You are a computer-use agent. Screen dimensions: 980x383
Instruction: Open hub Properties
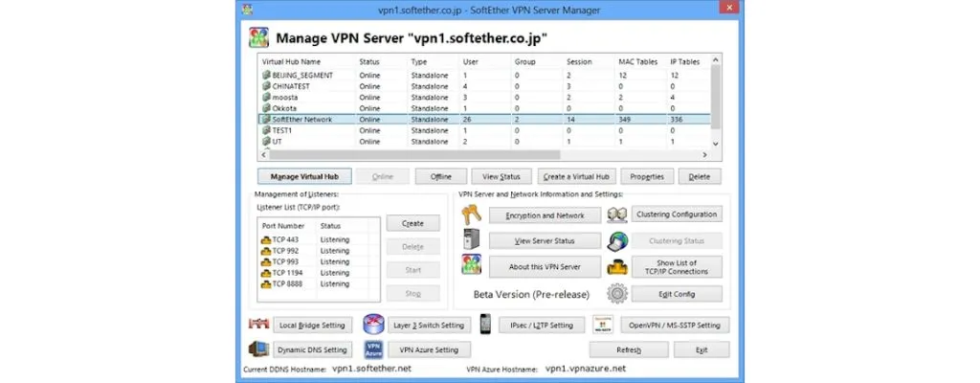tap(647, 176)
